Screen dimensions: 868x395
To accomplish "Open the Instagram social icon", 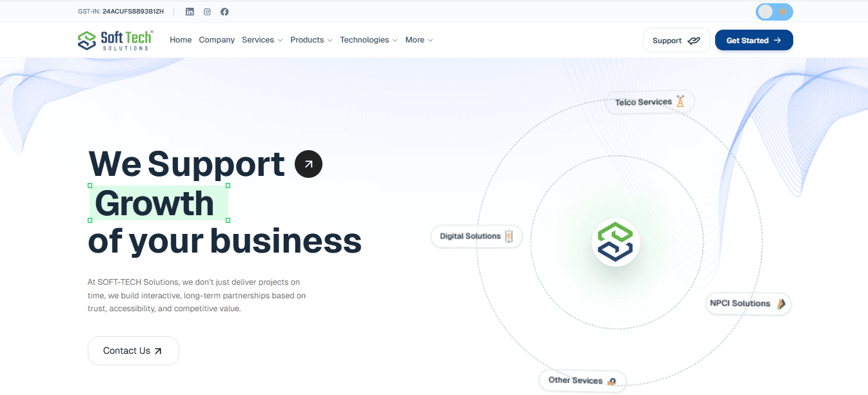I will pos(207,12).
